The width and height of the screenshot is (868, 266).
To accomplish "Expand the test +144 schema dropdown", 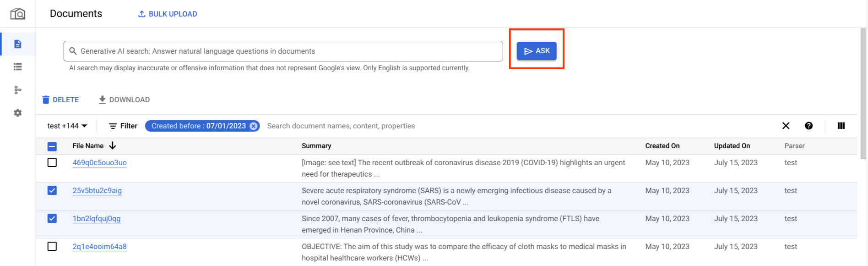I will 67,126.
